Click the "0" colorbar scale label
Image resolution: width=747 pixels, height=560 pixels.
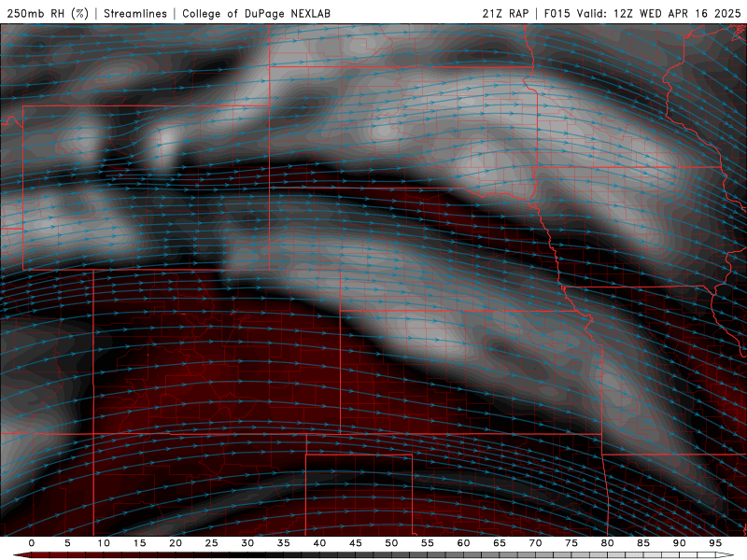pos(32,543)
